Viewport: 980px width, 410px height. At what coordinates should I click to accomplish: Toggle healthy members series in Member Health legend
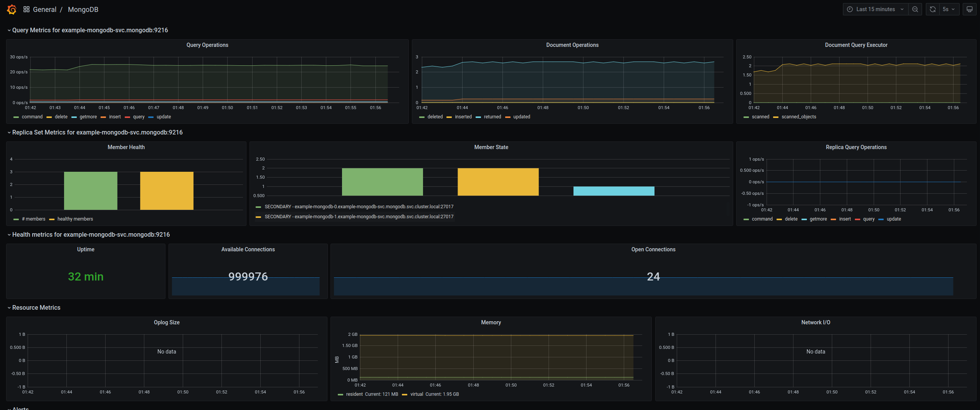(x=75, y=219)
